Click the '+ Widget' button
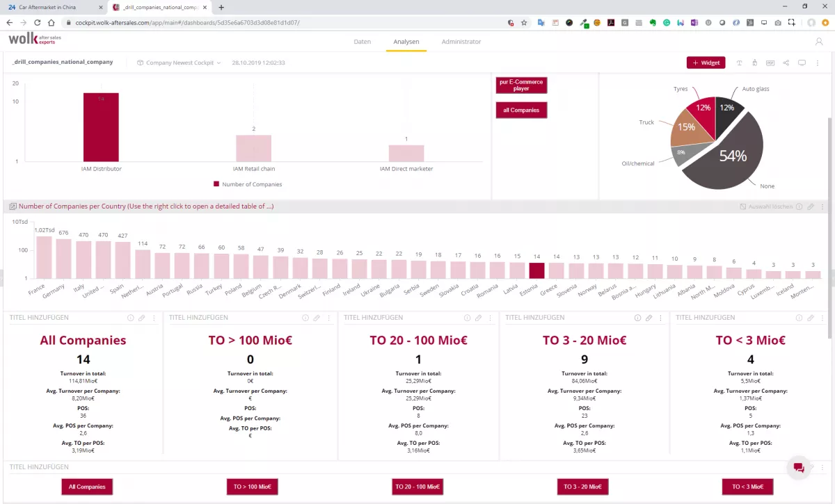The image size is (835, 504). coord(706,63)
